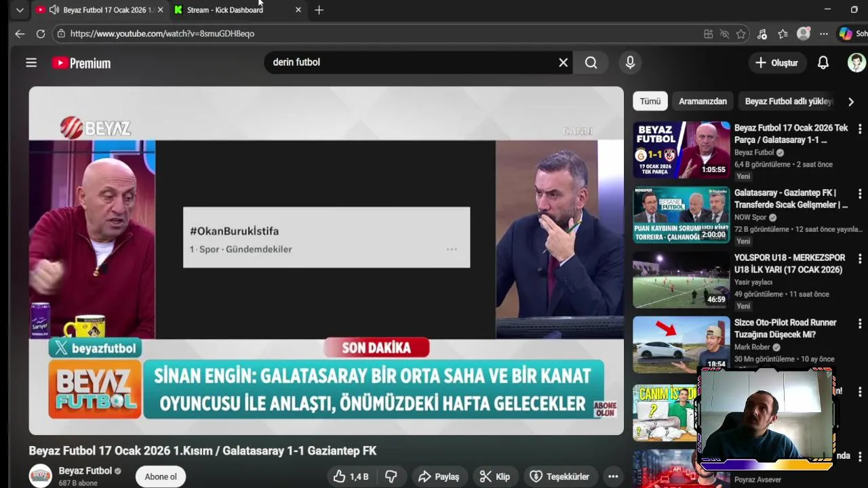Open the YouTube hamburger guide menu
The height and width of the screenshot is (488, 868).
(31, 62)
